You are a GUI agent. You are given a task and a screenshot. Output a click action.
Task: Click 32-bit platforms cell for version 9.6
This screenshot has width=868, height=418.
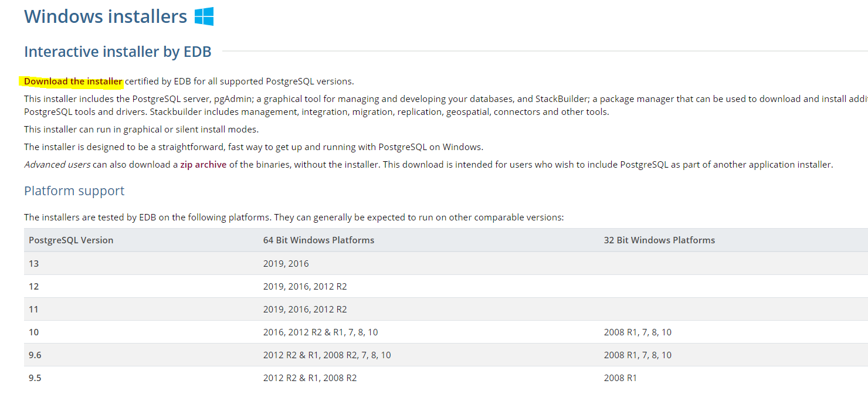coord(638,355)
